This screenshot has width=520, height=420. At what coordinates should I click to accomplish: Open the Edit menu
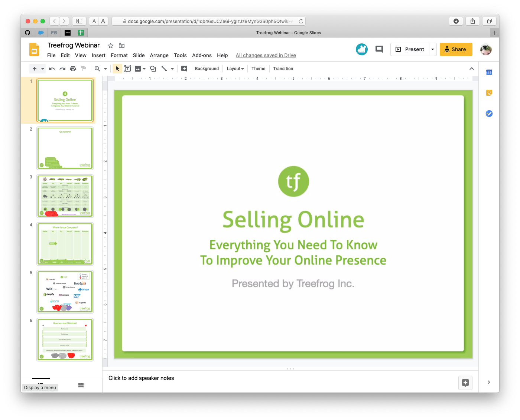[65, 55]
